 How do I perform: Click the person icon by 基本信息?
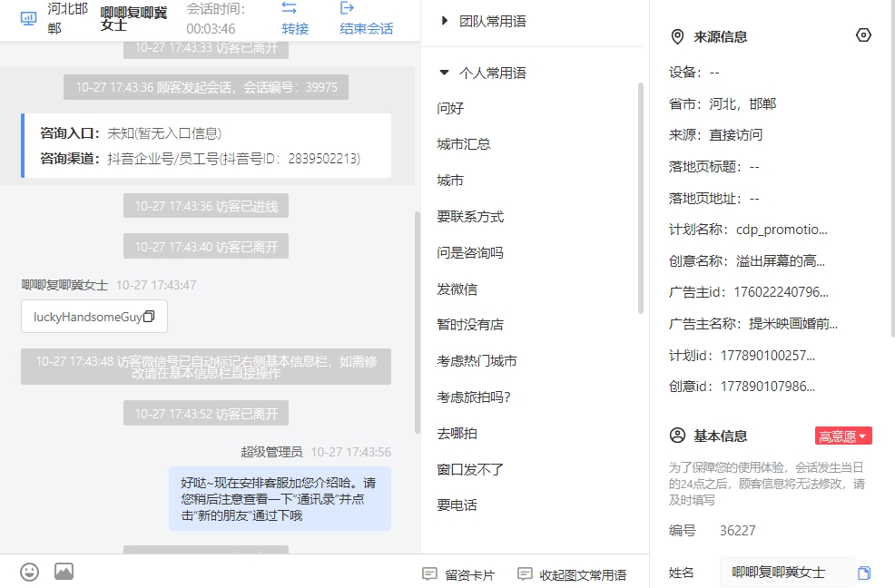677,436
